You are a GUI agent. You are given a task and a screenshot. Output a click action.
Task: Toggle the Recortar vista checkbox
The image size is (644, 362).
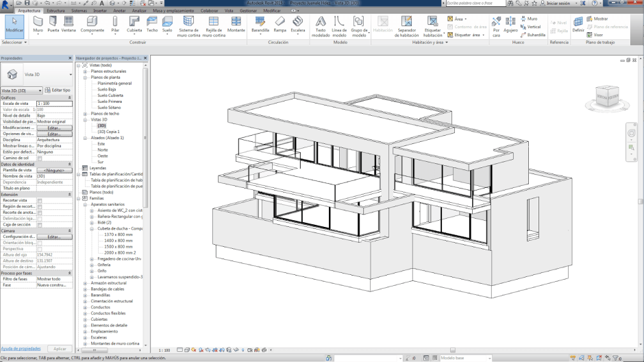40,200
